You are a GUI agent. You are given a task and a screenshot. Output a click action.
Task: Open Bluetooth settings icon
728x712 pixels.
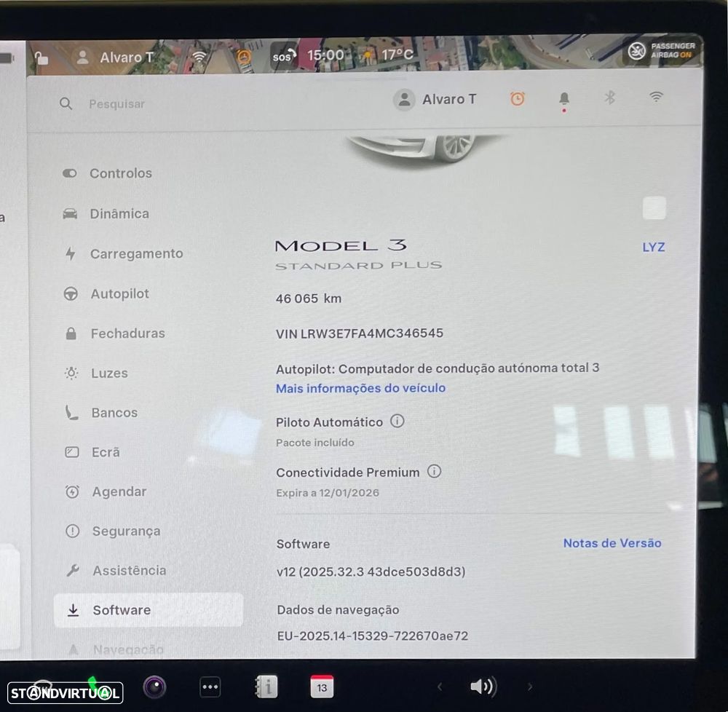click(609, 98)
